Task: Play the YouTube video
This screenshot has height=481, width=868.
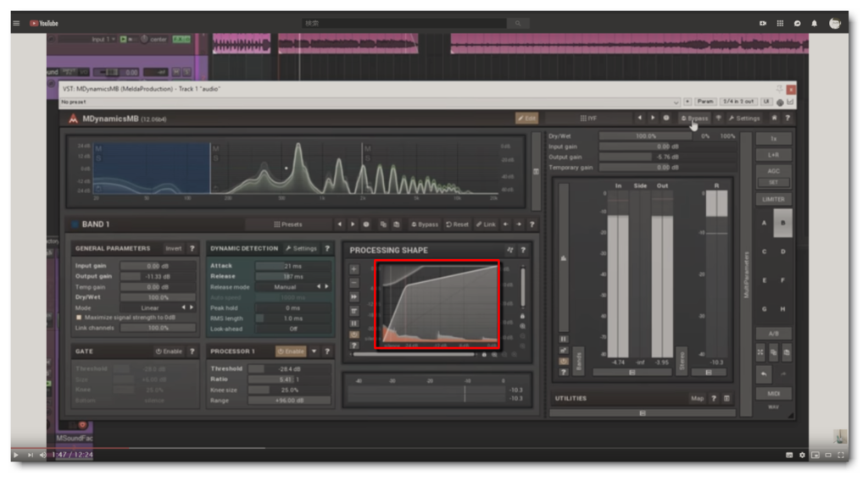Action: (x=15, y=455)
